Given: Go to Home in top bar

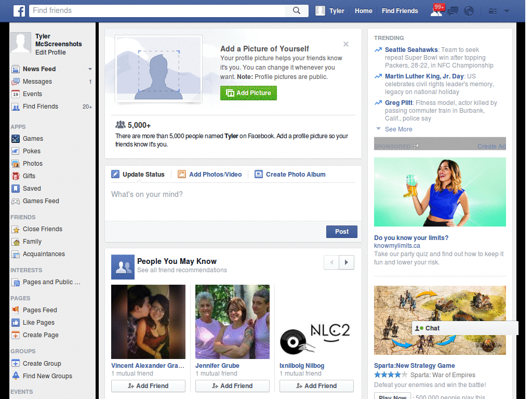Looking at the screenshot, I should pyautogui.click(x=363, y=11).
